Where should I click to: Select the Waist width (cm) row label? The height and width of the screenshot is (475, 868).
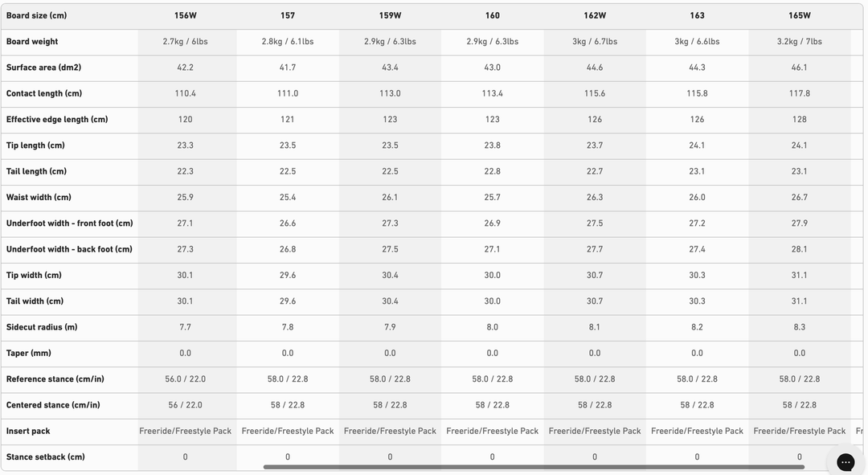(39, 198)
